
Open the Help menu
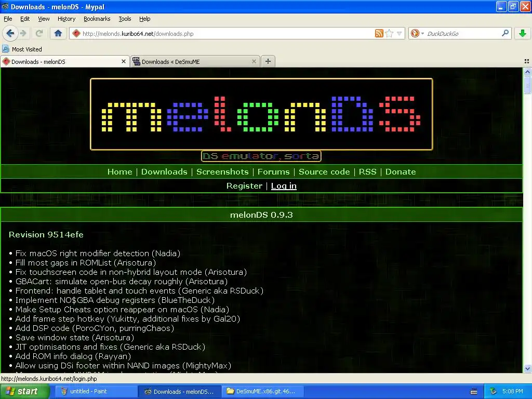tap(144, 19)
